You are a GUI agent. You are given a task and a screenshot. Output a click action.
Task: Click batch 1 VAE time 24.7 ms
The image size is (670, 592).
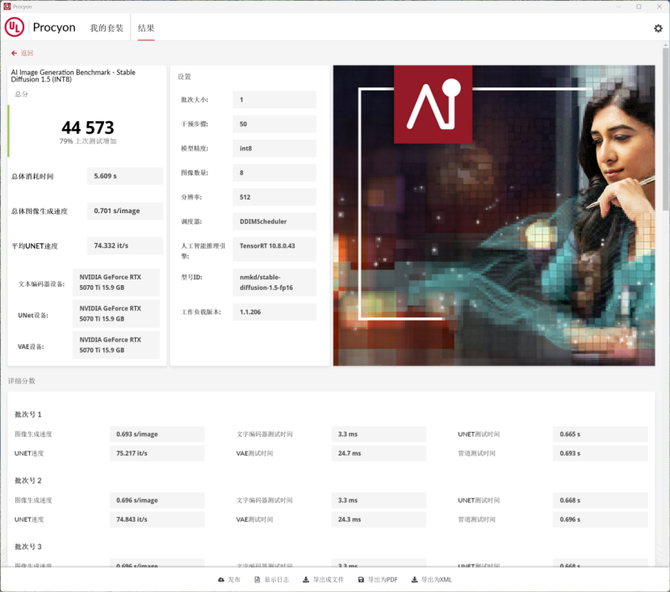(x=379, y=453)
